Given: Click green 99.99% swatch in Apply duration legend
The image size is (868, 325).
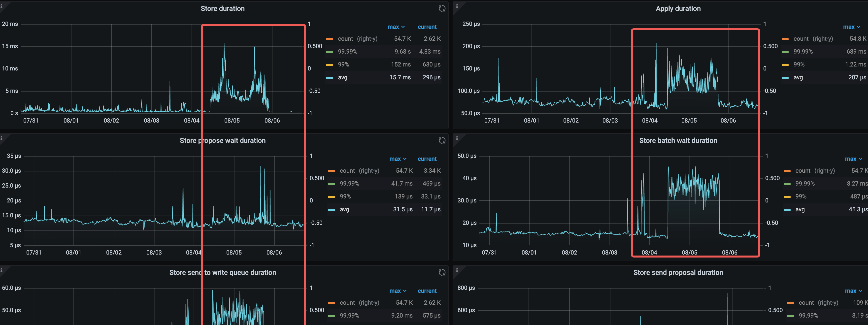Looking at the screenshot, I should click(x=785, y=52).
